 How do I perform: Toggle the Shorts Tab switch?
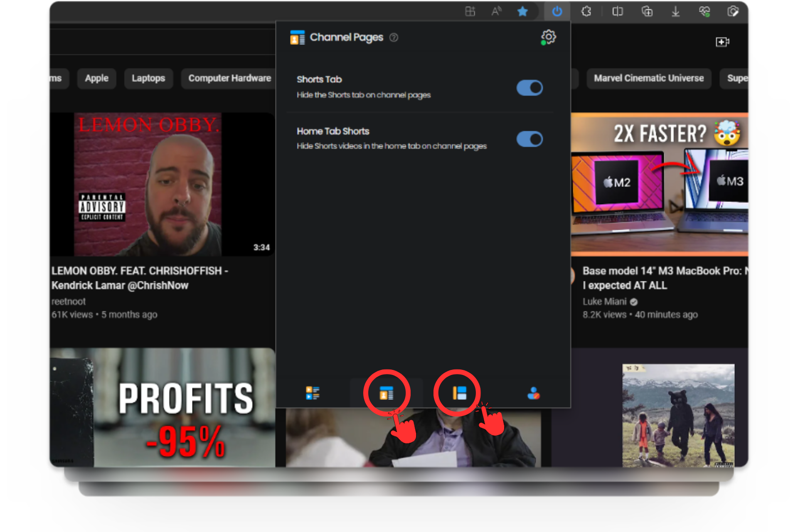click(530, 88)
